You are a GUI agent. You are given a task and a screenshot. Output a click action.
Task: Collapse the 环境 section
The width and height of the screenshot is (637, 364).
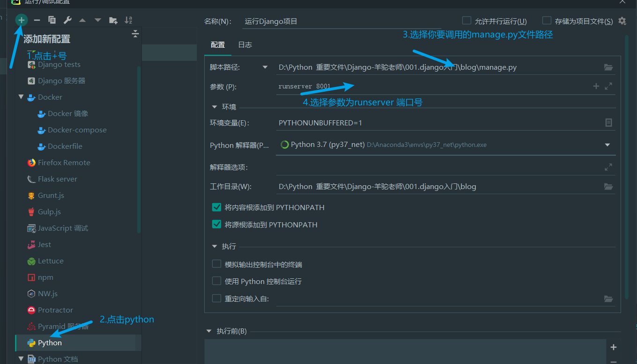215,107
